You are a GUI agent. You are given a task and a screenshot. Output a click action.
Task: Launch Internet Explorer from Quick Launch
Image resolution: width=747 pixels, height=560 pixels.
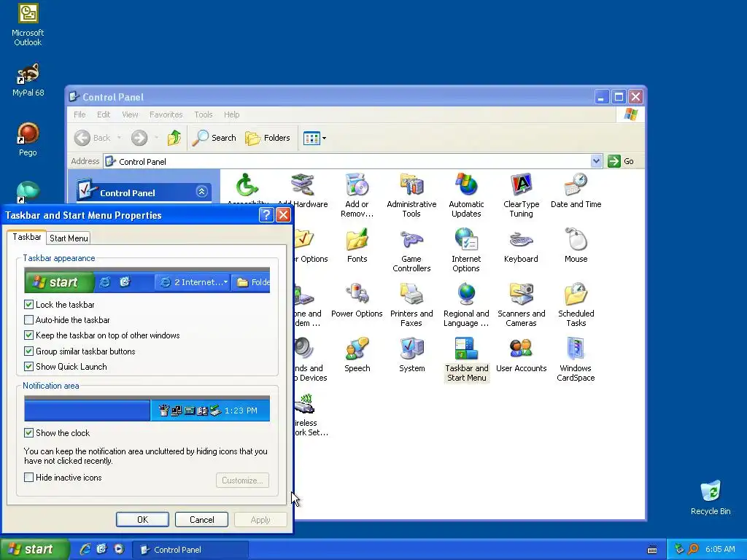86,549
